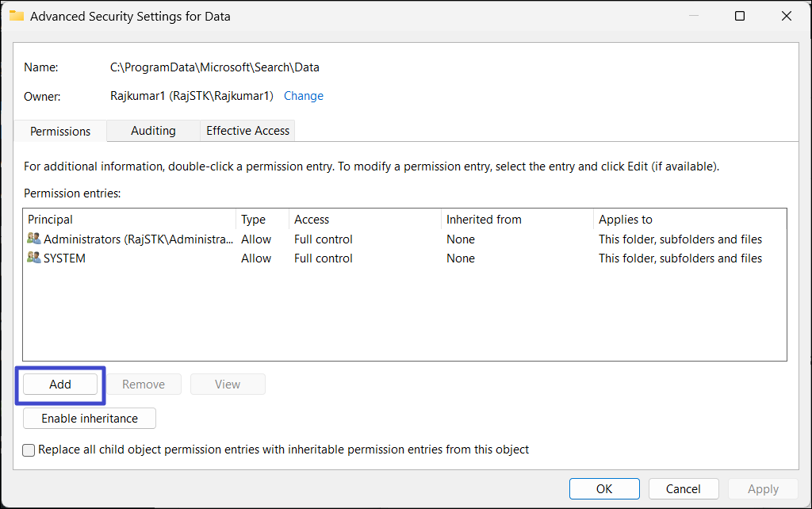812x509 pixels.
Task: Click the Enable inheritance button
Action: click(90, 419)
